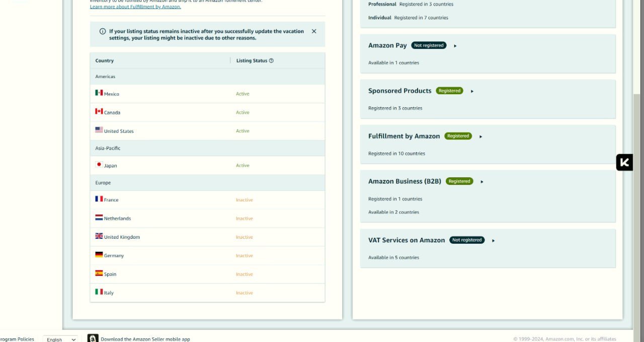This screenshot has height=342, width=644.
Task: Open Learn more about Fulfillment by Amazon link
Action: pos(135,7)
